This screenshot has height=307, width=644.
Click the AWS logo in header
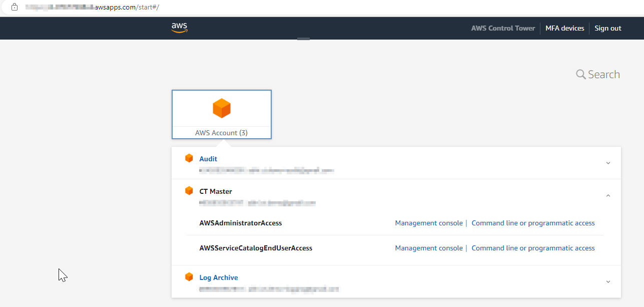pyautogui.click(x=179, y=28)
